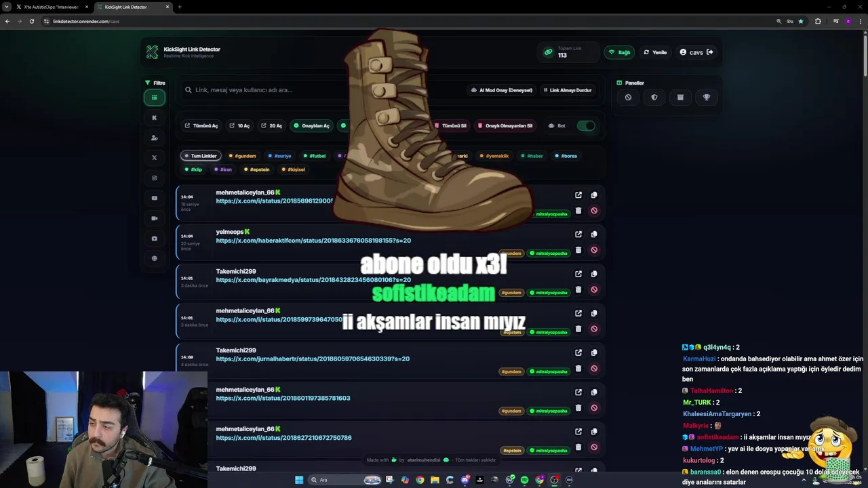
Task: Filter by #futbol tag chip
Action: [x=315, y=156]
